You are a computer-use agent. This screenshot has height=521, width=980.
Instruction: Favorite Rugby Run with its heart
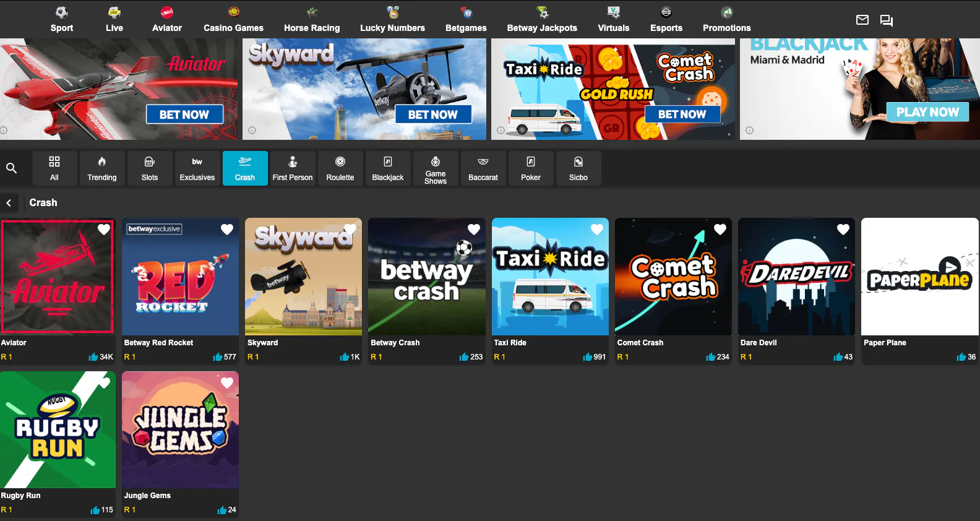(105, 383)
